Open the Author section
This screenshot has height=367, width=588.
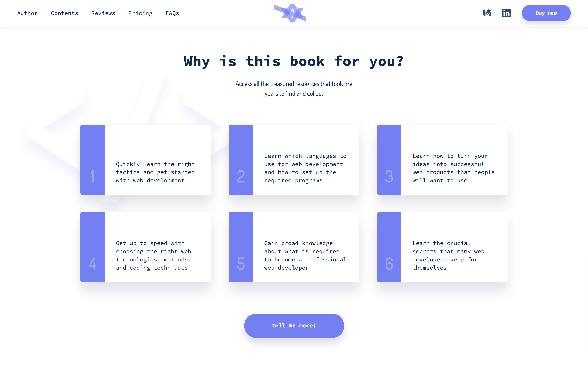click(27, 13)
